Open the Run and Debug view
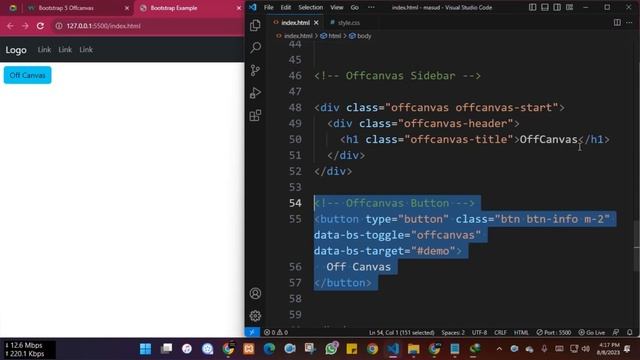The width and height of the screenshot is (640, 360). (256, 93)
